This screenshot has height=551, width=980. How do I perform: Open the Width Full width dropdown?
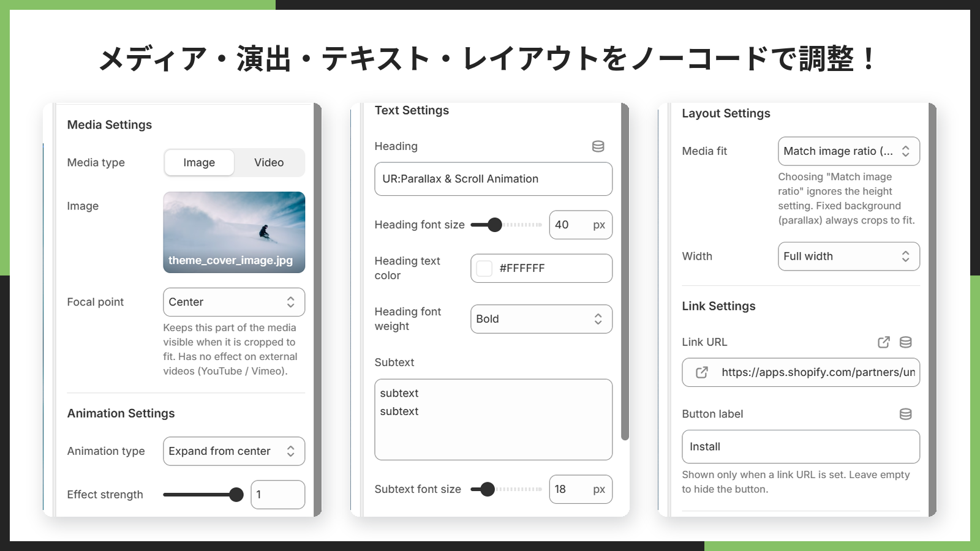[x=849, y=257]
